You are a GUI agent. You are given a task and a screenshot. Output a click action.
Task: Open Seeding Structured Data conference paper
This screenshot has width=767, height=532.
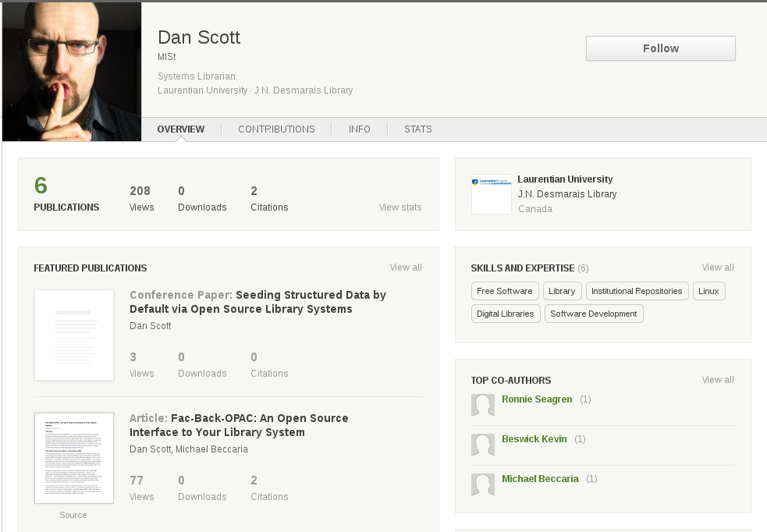click(257, 302)
